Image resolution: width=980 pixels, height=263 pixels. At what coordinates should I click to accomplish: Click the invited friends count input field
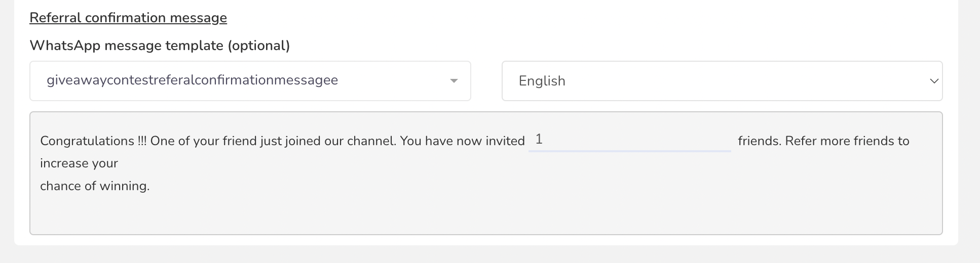pos(629,140)
